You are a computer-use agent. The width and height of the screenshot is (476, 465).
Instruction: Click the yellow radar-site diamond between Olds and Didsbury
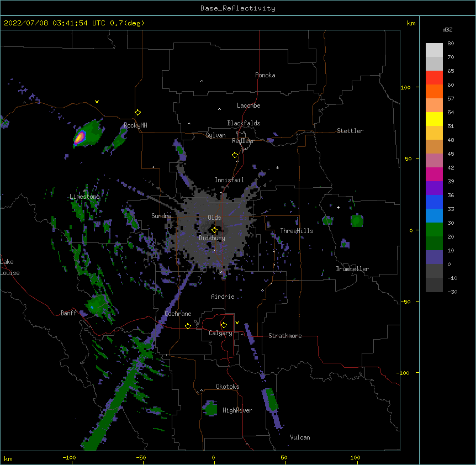pyautogui.click(x=214, y=230)
